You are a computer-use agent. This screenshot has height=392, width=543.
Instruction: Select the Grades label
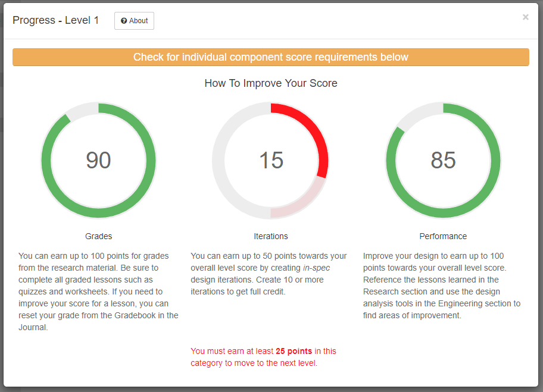coord(99,236)
